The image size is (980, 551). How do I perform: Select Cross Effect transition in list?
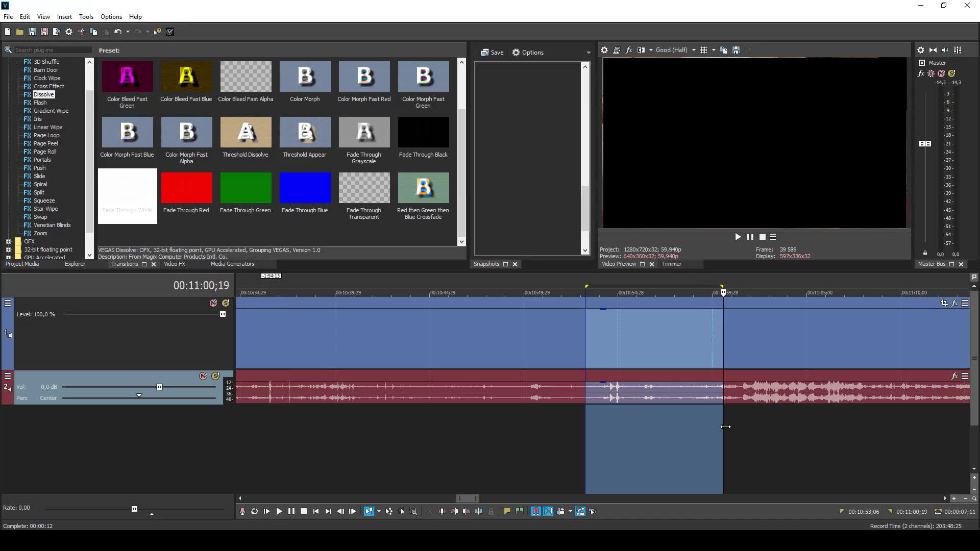[49, 86]
